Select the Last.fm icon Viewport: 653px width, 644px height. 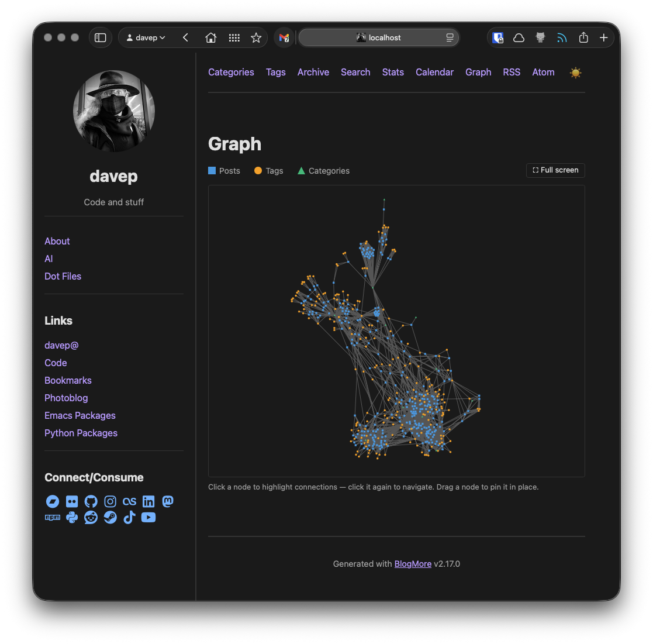point(129,501)
